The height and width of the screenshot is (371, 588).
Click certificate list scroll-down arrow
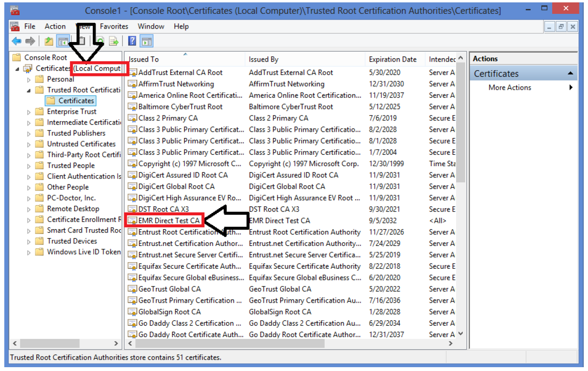(461, 334)
